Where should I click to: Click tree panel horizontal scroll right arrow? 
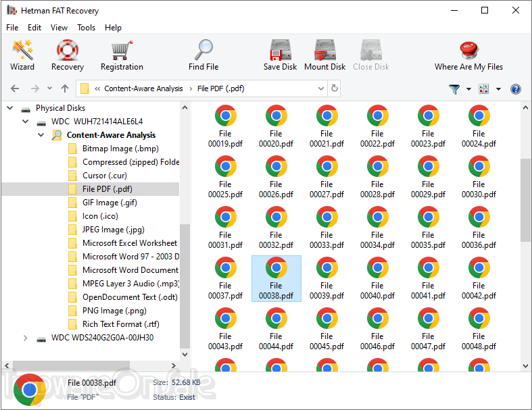point(174,365)
